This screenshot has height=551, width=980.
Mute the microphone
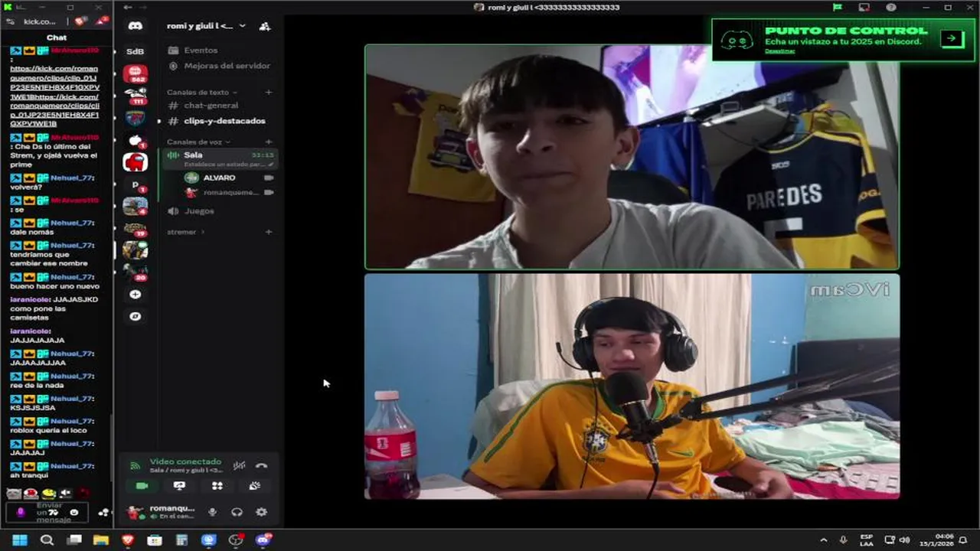click(213, 512)
